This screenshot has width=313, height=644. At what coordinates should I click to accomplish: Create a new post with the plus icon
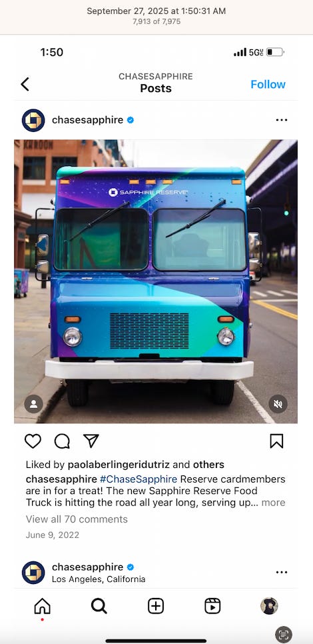[x=156, y=606]
